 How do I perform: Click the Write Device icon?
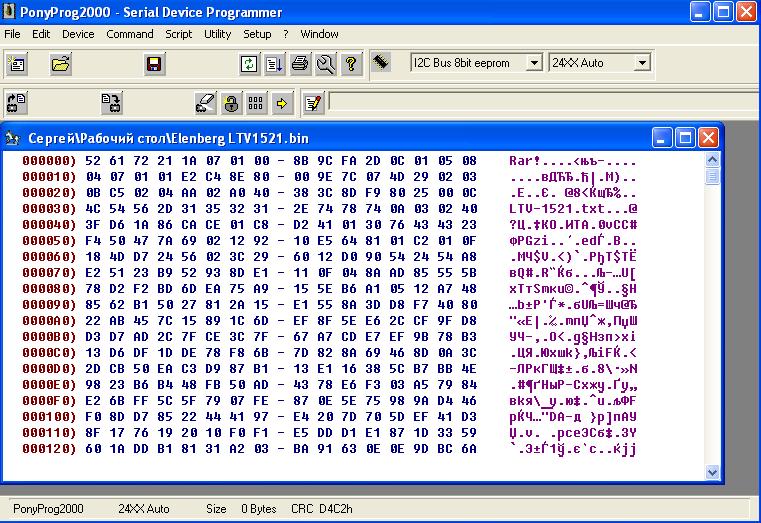[112, 102]
